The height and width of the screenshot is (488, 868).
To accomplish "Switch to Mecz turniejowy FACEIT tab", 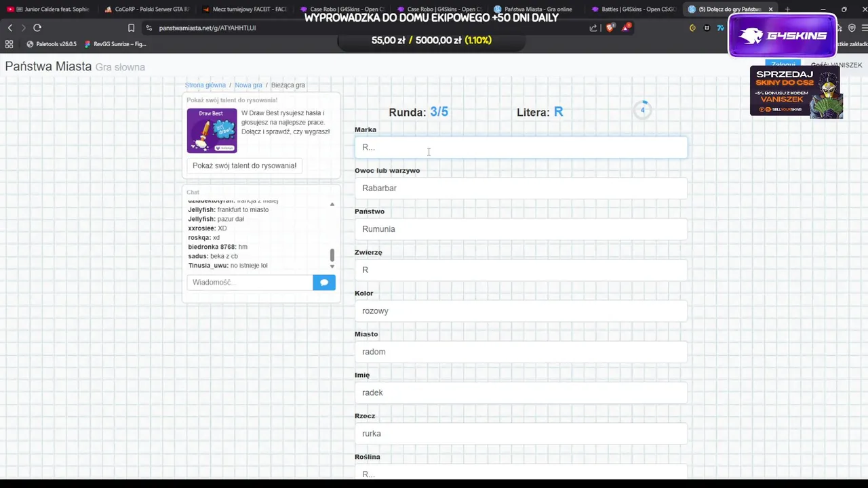I will (244, 9).
